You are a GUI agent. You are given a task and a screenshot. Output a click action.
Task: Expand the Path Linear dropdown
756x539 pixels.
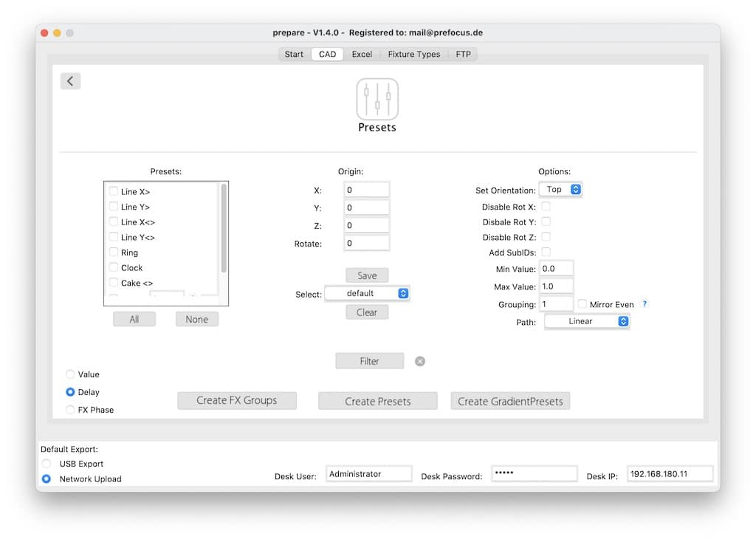[587, 321]
